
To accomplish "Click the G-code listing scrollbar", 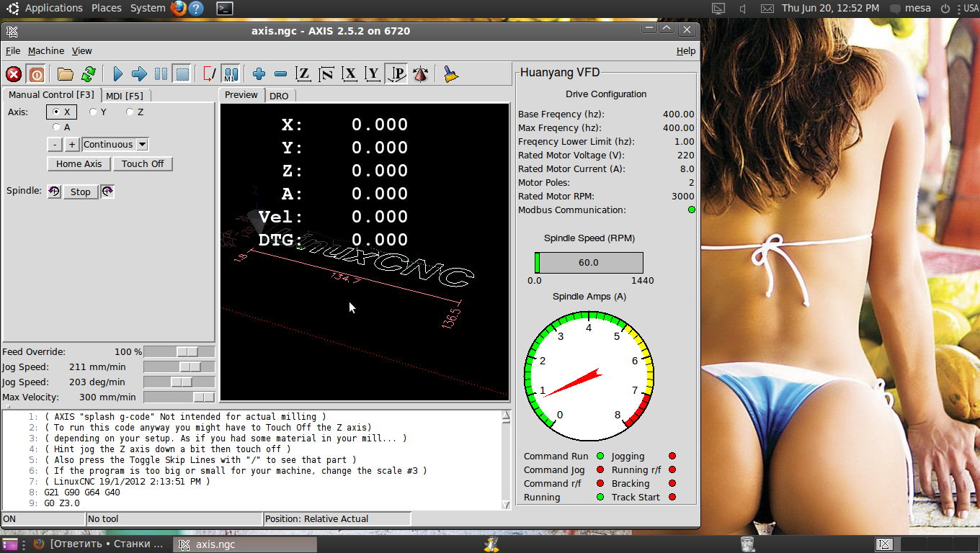I will (x=506, y=459).
